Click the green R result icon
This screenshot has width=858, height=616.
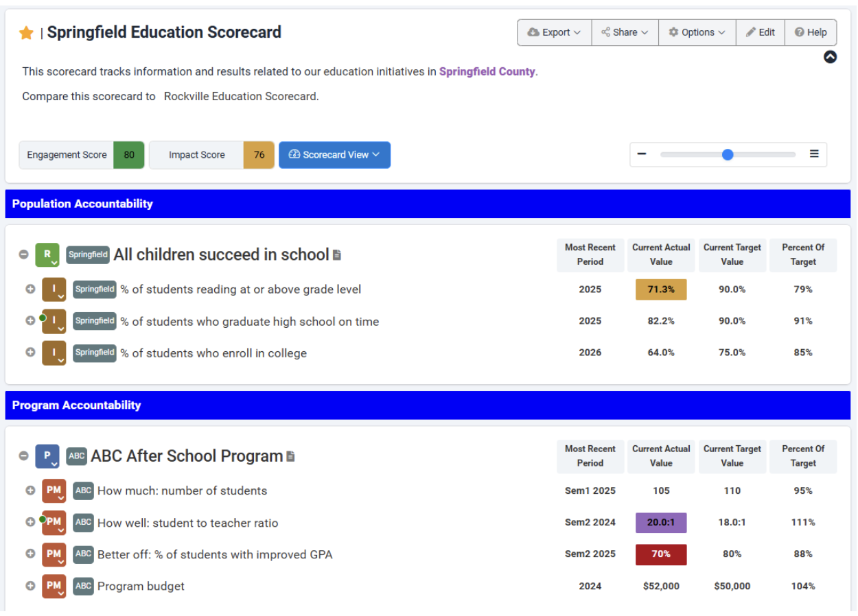click(x=47, y=255)
